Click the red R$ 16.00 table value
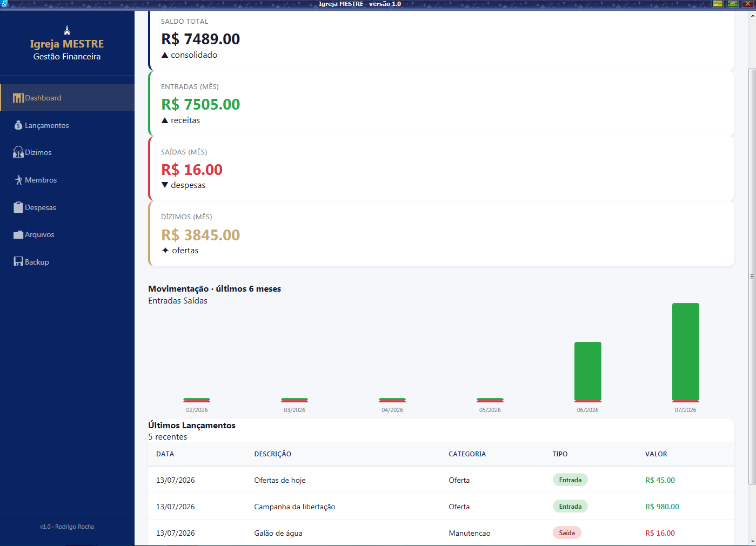Viewport: 756px width, 546px height. click(x=660, y=533)
